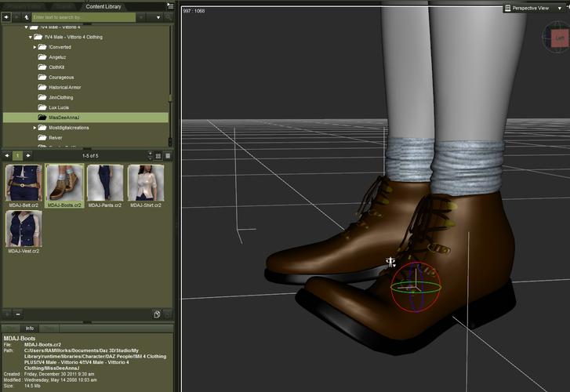Select the Content Library tab
Screen dimensions: 570x392
click(101, 6)
